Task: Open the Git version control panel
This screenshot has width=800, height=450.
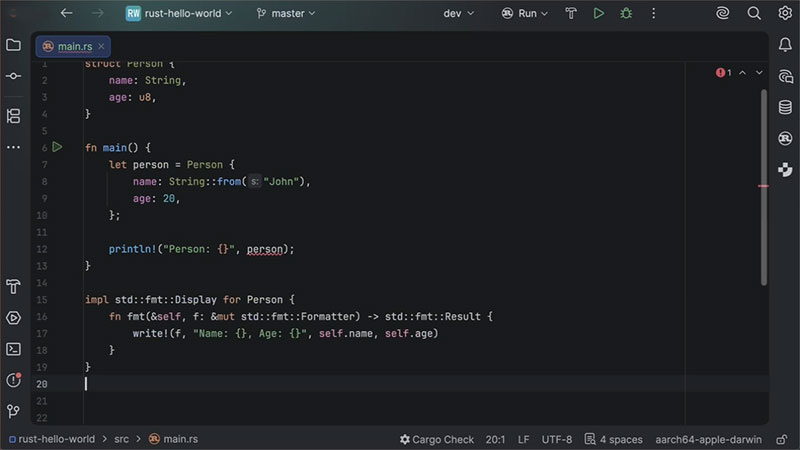Action: [x=13, y=411]
